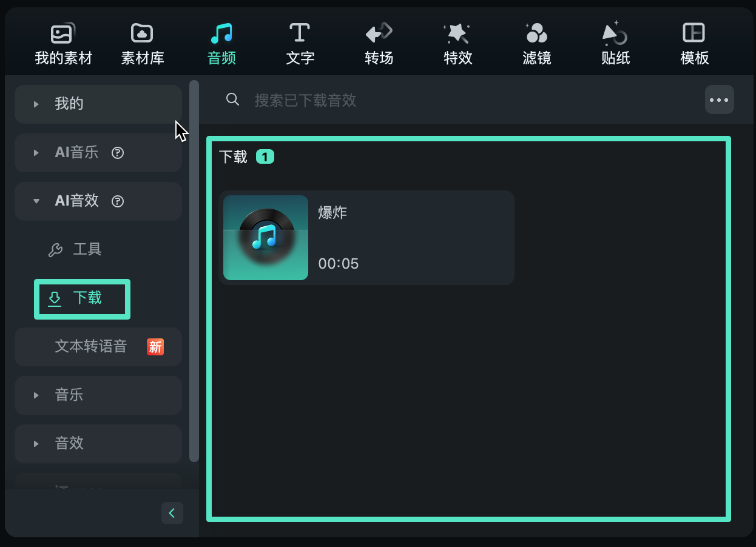Expand the 音乐 category
This screenshot has width=756, height=547.
[x=36, y=395]
